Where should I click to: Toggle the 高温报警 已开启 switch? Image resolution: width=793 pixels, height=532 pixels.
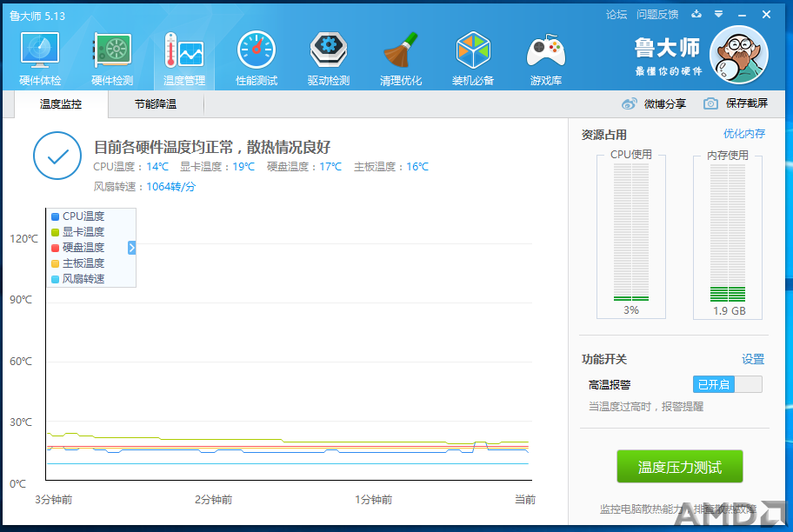727,384
